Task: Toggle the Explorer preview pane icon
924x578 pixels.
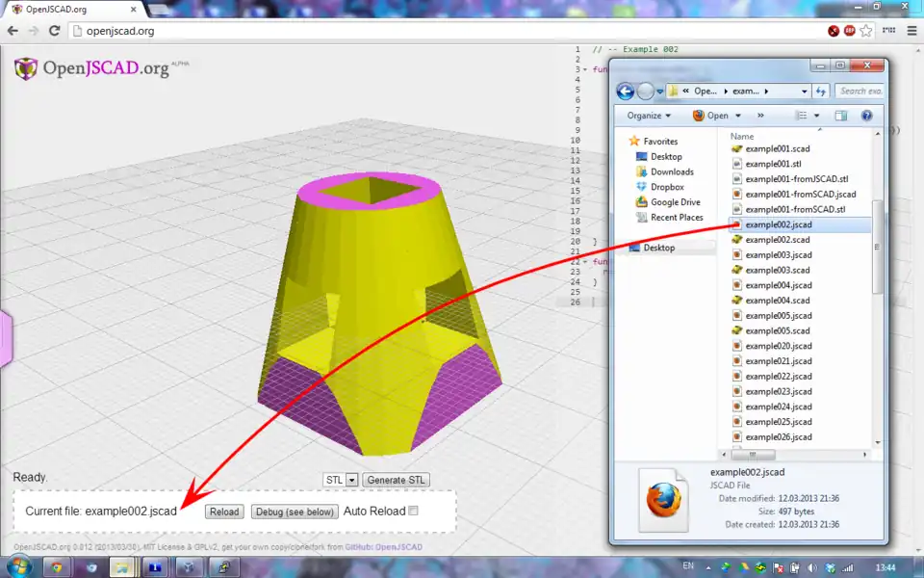Action: 840,116
